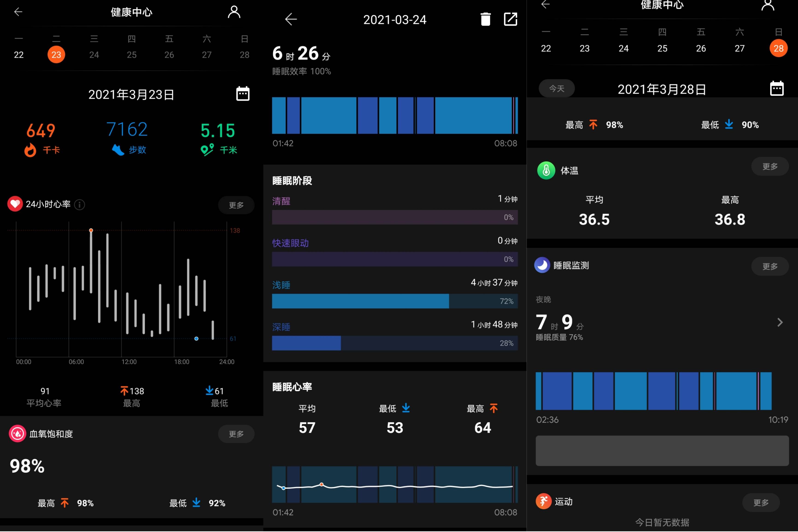Tap the distance location pin icon
This screenshot has height=532, width=798.
[207, 150]
